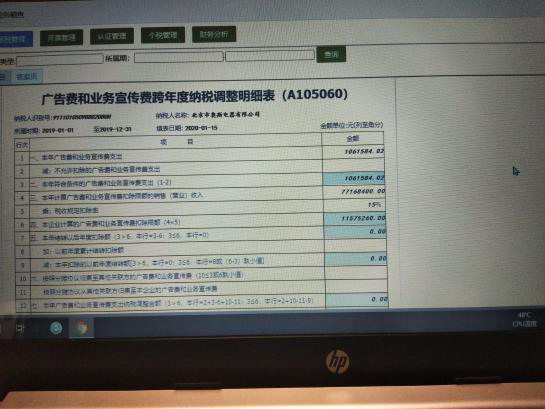Open the 个税管理 menu
The height and width of the screenshot is (409, 545).
point(163,35)
